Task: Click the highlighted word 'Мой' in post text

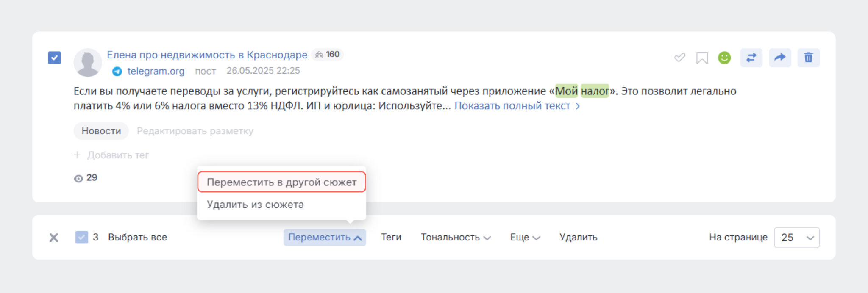Action: [566, 91]
